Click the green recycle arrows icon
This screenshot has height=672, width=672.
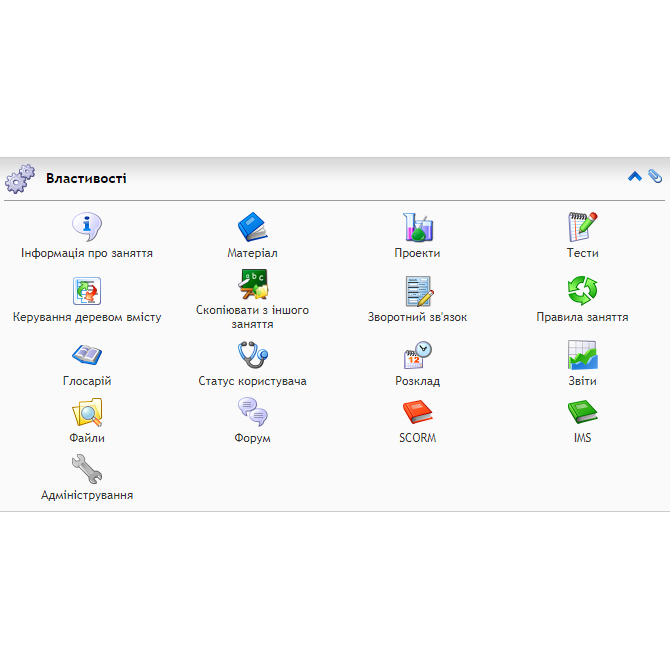coord(582,291)
